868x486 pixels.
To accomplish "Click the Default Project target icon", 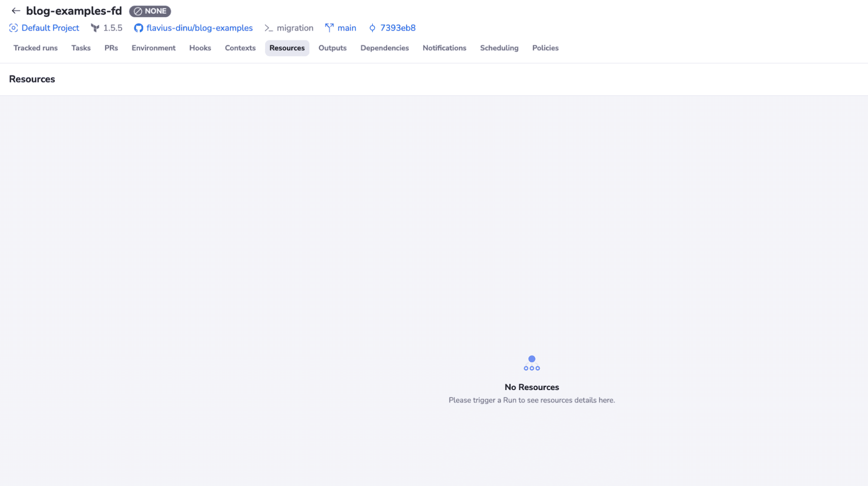I will coord(13,28).
